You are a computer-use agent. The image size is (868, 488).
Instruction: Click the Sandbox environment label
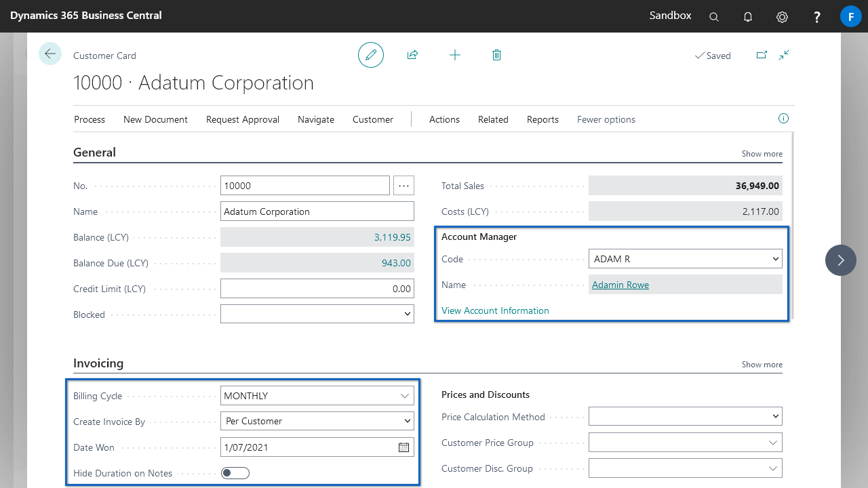point(671,15)
